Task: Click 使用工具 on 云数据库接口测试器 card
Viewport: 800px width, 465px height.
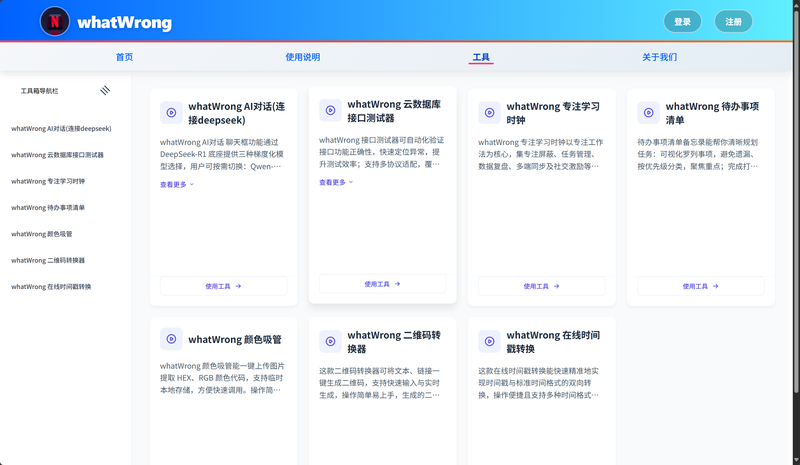Action: [x=383, y=284]
